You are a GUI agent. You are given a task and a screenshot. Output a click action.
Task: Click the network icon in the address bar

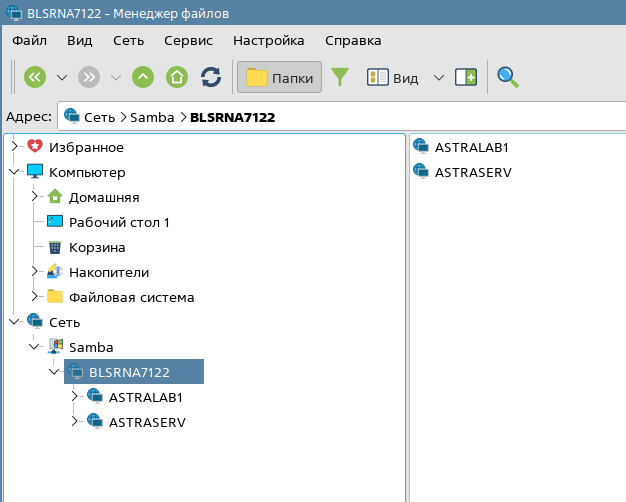pos(71,116)
